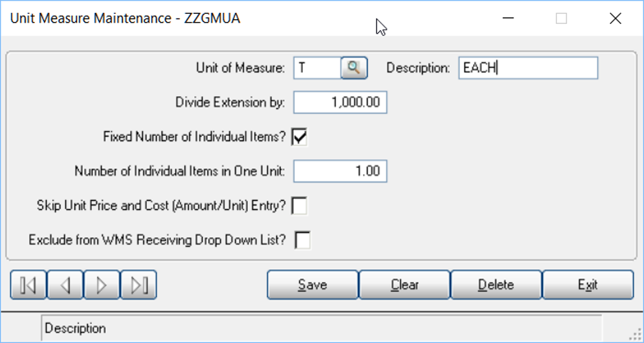Click the status bar Description text
Viewport: 644px width, 343px height.
[75, 328]
